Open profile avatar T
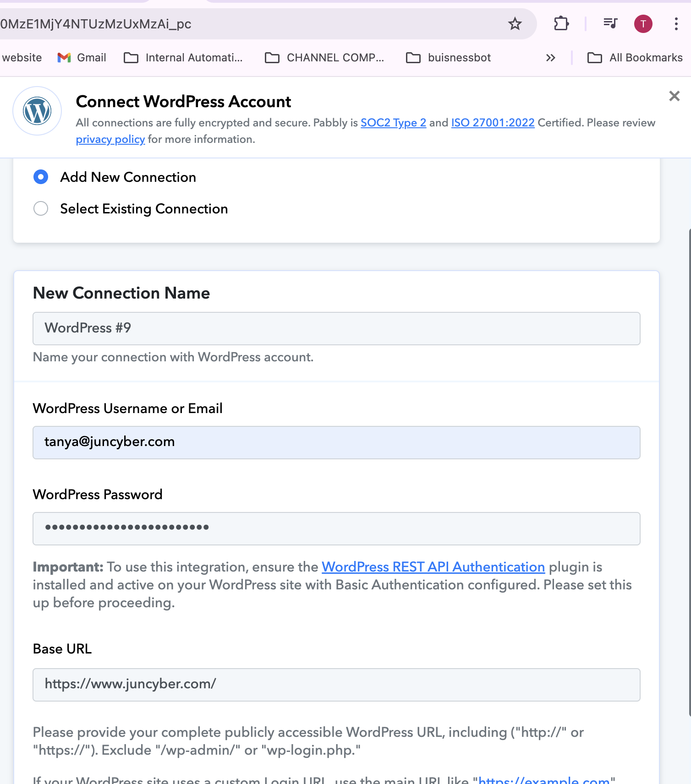 (643, 24)
